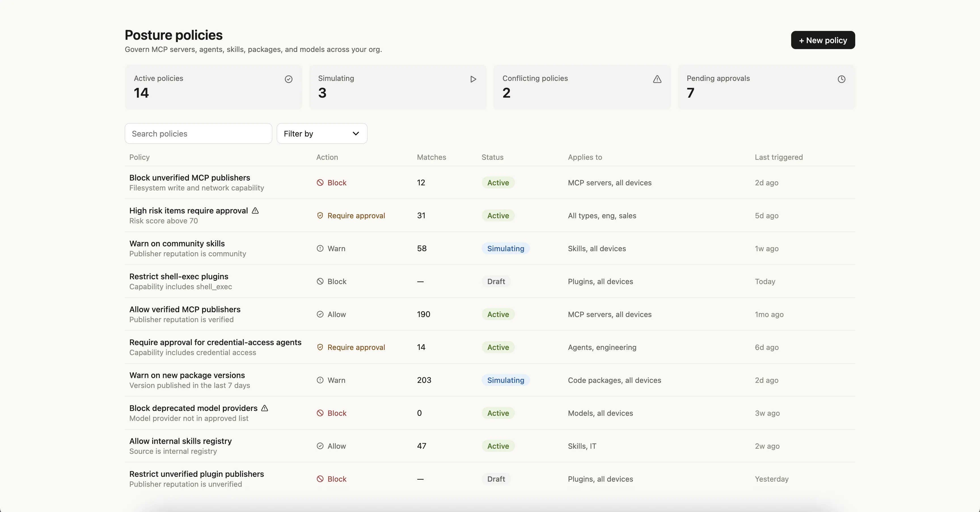Screen dimensions: 980x512
Task: Click 'Capability includes shell_exec' condition text
Action: click(180, 287)
